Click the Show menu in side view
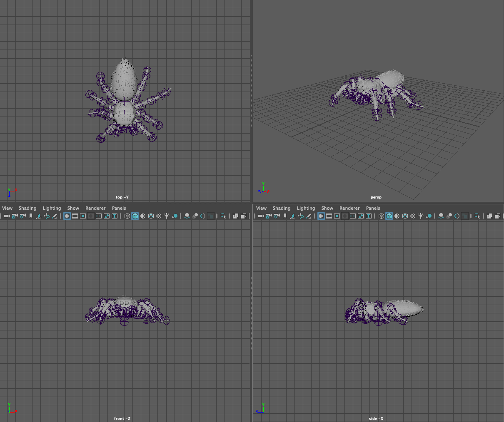Screen dimensions: 504x422 pos(327,208)
